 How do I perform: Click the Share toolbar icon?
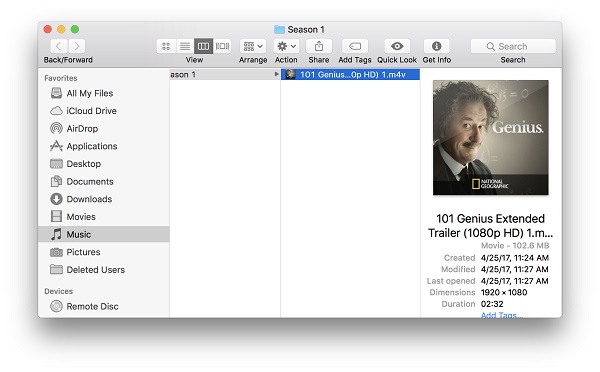[319, 46]
